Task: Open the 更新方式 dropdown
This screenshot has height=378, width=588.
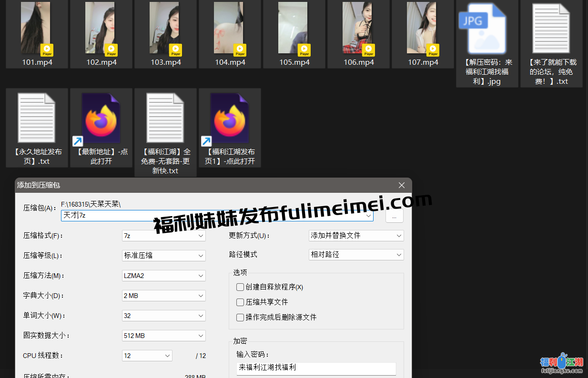Action: (356, 235)
